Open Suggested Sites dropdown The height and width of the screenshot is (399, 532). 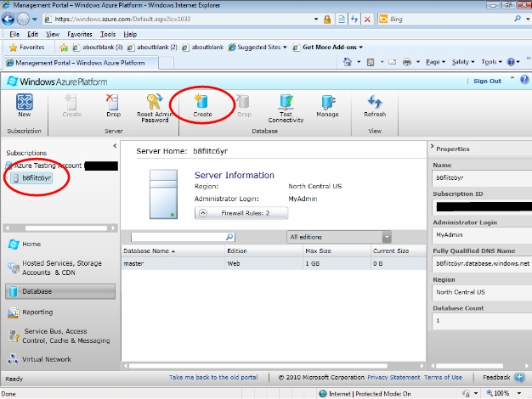(258, 48)
